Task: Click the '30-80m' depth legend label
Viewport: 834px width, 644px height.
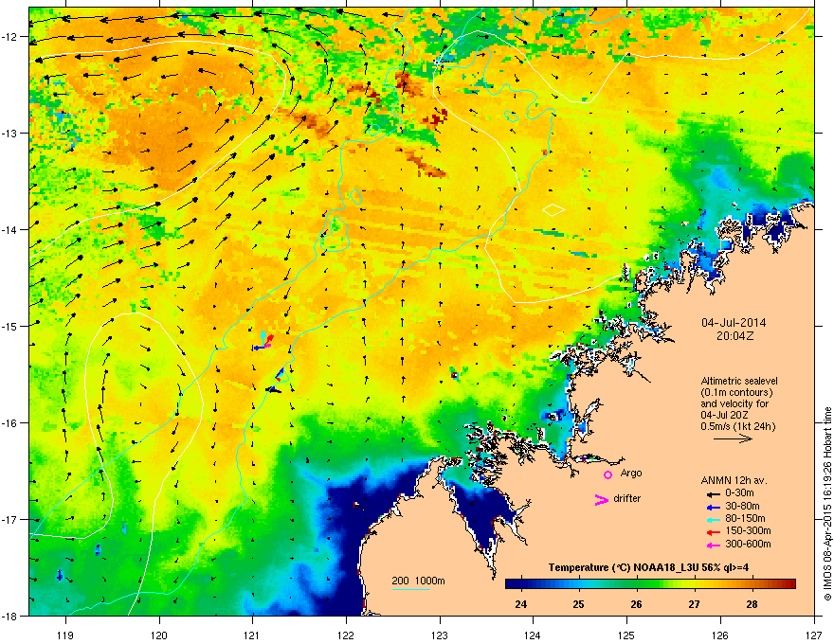Action: pos(742,506)
